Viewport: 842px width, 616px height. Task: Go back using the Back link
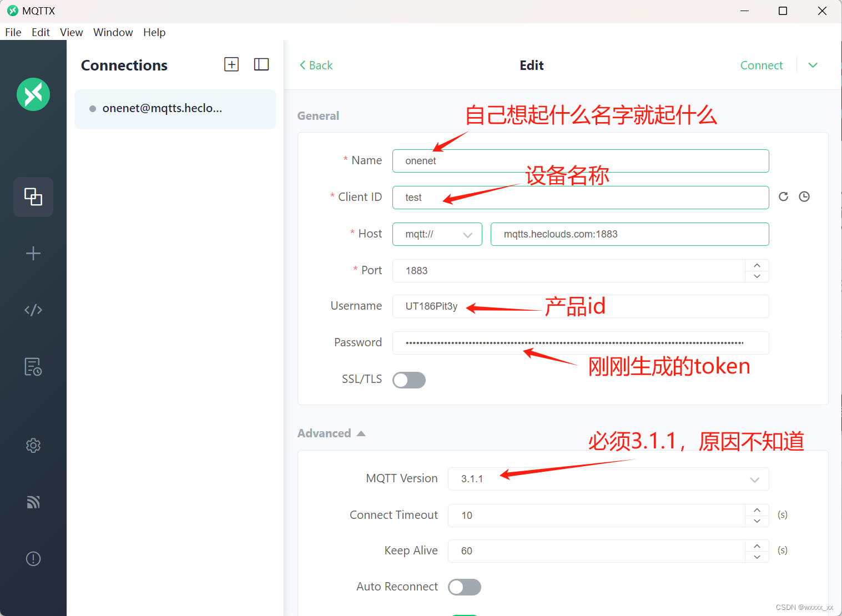(316, 65)
